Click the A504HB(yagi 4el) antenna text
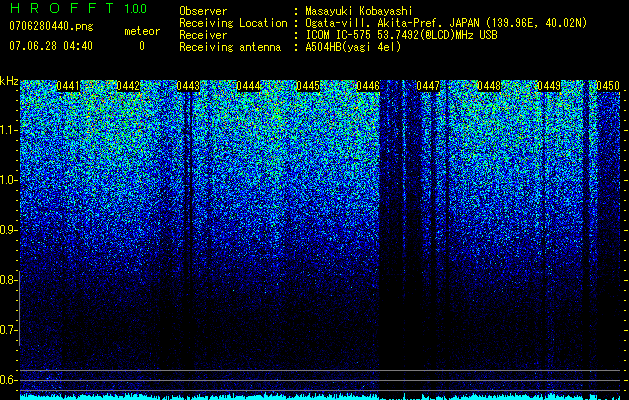This screenshot has height=400, width=629. [353, 47]
